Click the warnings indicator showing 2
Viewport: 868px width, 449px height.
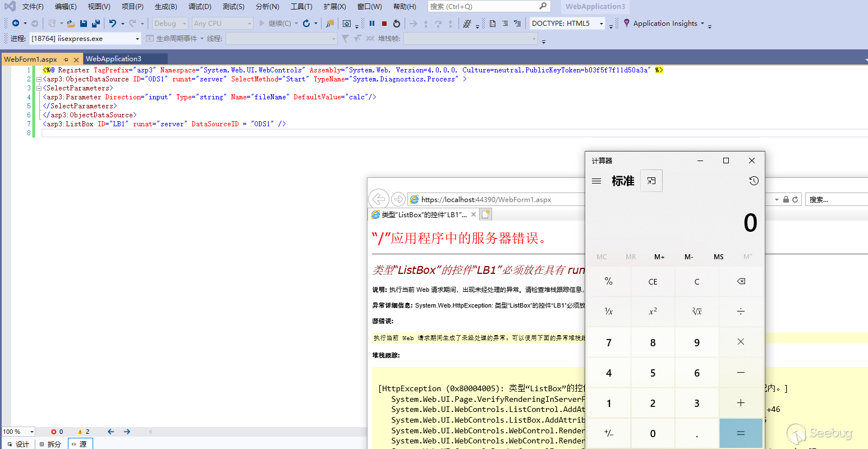[x=84, y=432]
